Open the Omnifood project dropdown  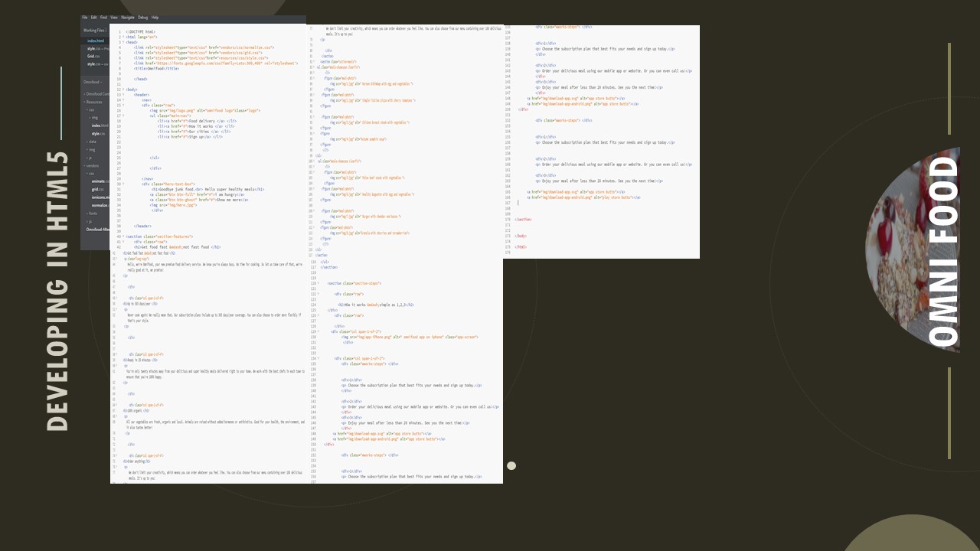pos(93,81)
